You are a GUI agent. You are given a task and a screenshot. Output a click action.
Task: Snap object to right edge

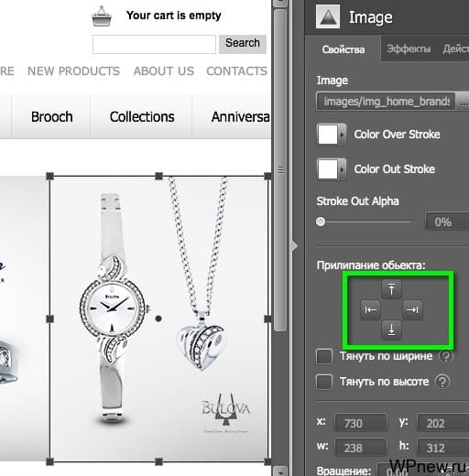[x=412, y=310]
